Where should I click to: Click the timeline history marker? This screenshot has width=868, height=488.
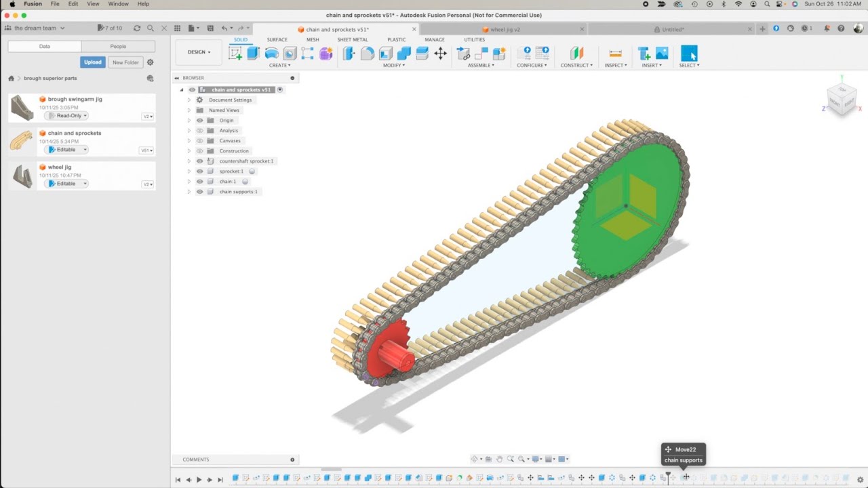[668, 477]
